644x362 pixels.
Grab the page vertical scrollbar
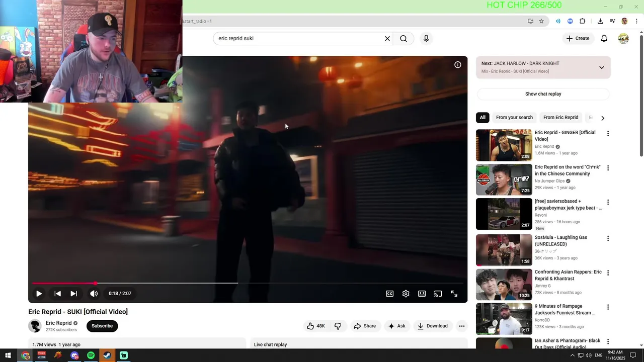click(641, 96)
